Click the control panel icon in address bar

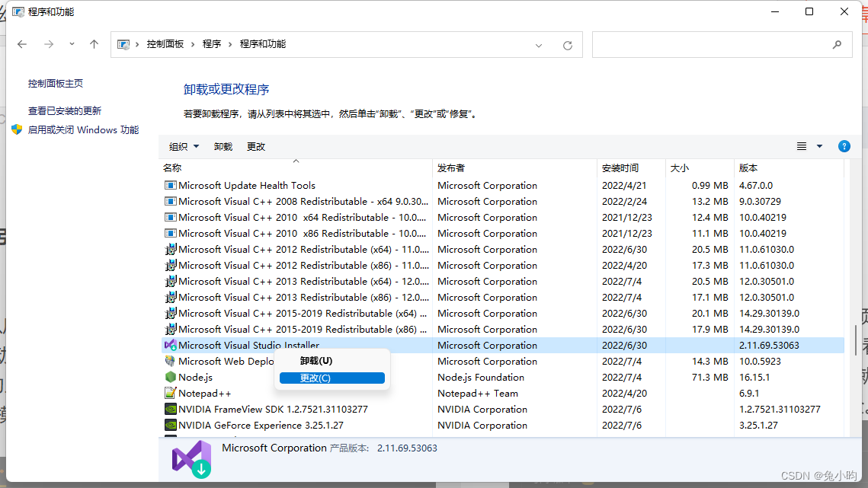click(123, 44)
